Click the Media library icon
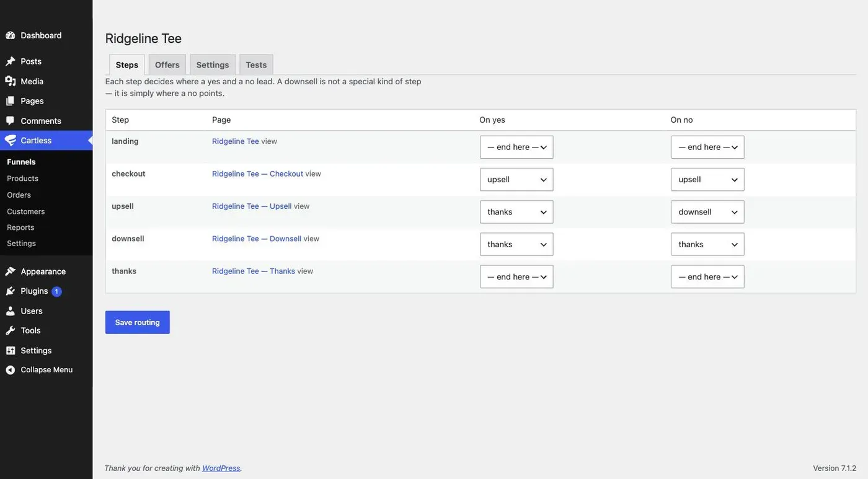The height and width of the screenshot is (479, 868). tap(11, 81)
